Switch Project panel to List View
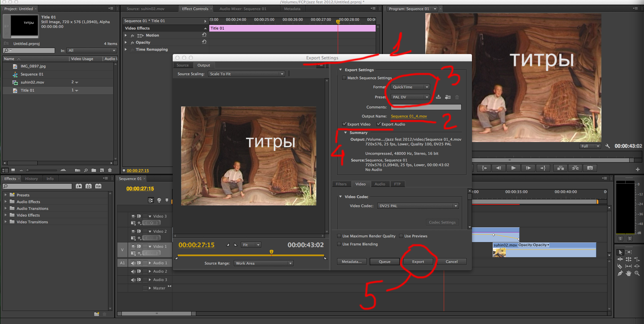 click(x=5, y=170)
